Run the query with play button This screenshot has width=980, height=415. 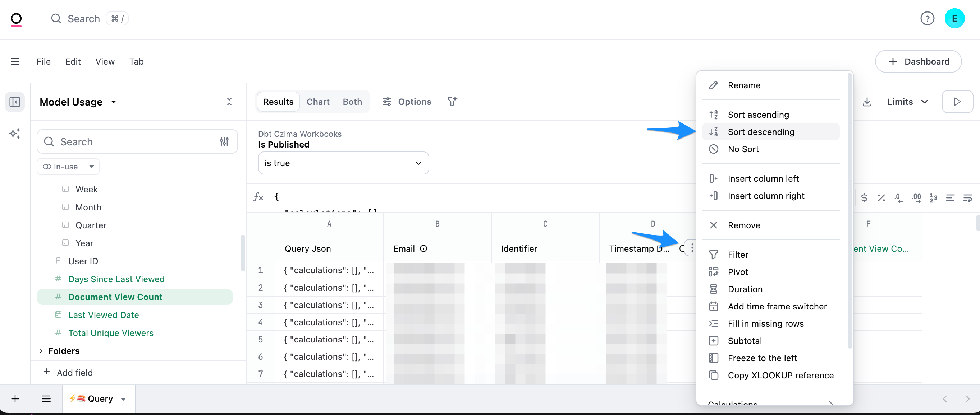[957, 102]
